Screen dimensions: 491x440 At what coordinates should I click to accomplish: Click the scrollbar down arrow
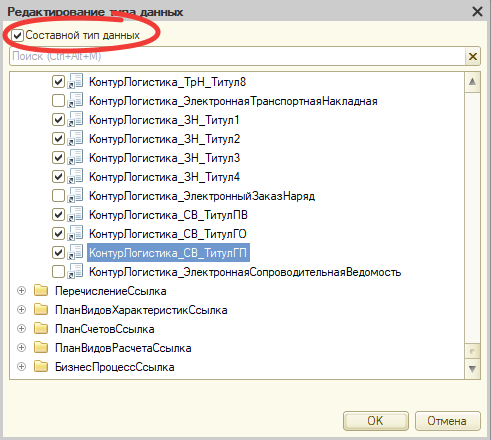472,369
